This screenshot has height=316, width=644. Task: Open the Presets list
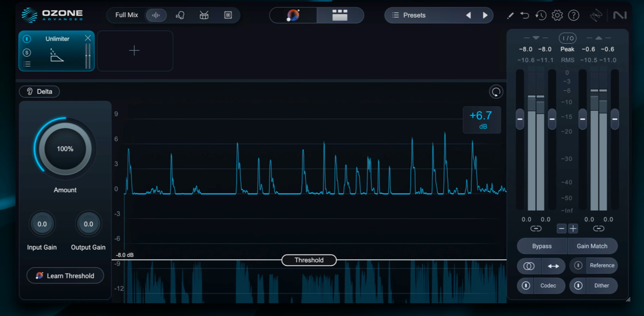tap(415, 15)
